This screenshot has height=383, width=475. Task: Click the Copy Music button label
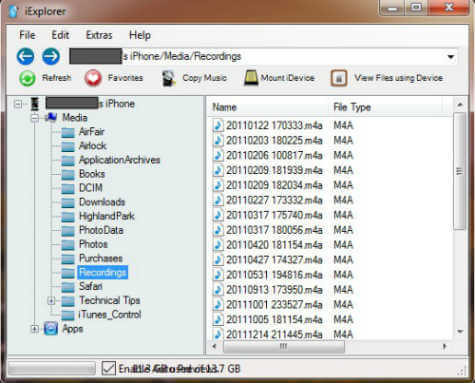pyautogui.click(x=204, y=78)
